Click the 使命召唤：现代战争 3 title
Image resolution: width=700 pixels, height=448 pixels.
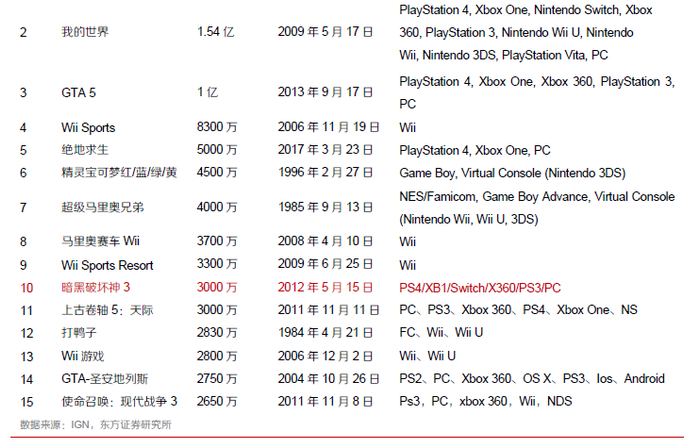coord(119,401)
